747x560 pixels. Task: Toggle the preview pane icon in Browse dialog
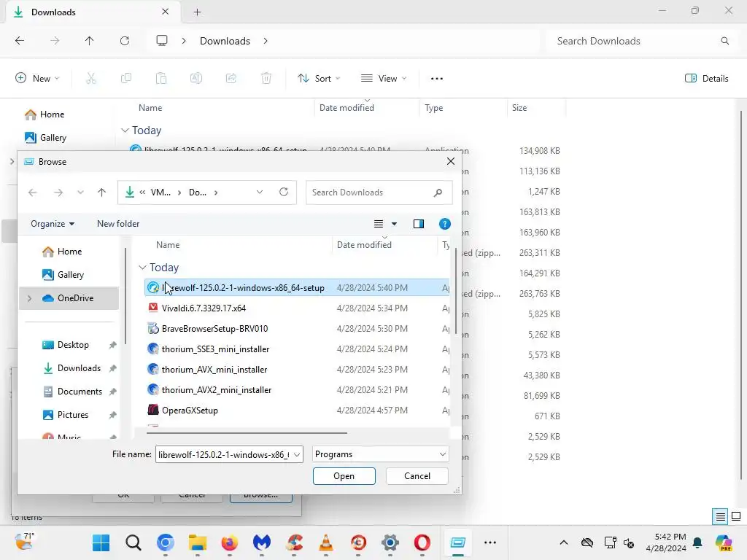(x=418, y=224)
